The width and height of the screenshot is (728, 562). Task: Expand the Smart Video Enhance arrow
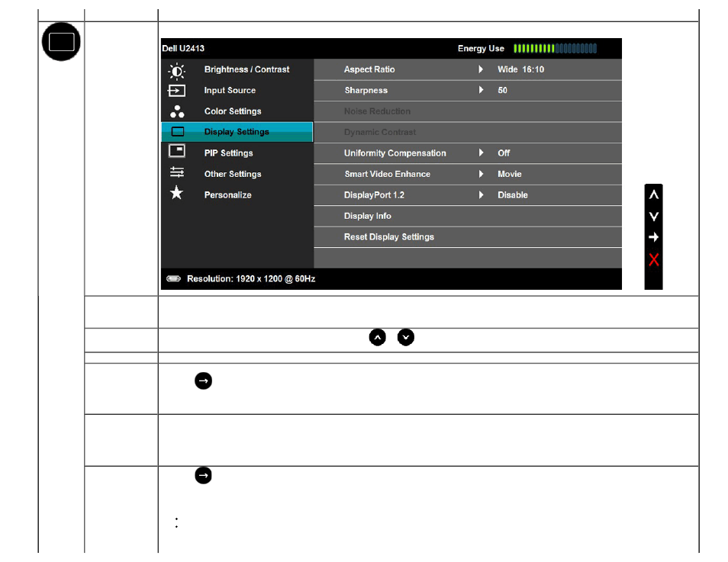481,174
